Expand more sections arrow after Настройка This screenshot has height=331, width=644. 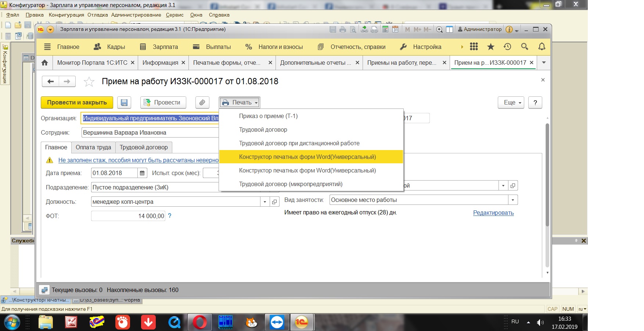462,47
